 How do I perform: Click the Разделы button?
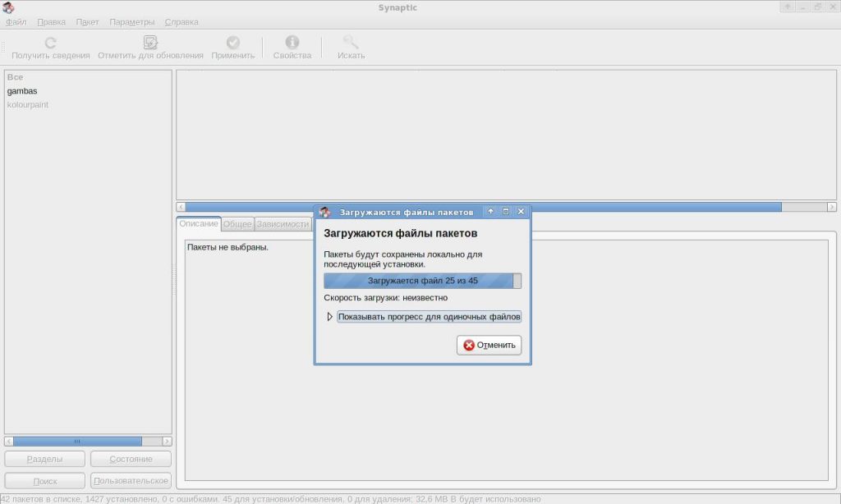[x=44, y=459]
